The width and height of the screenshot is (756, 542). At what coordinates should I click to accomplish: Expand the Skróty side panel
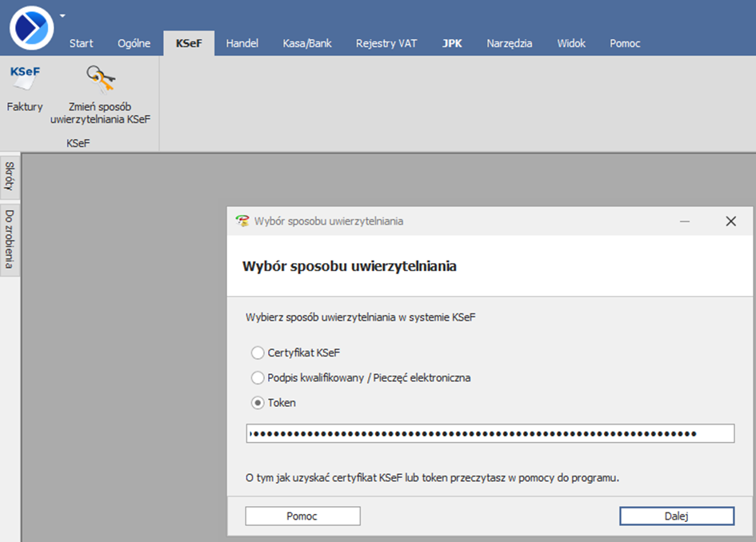tap(10, 176)
